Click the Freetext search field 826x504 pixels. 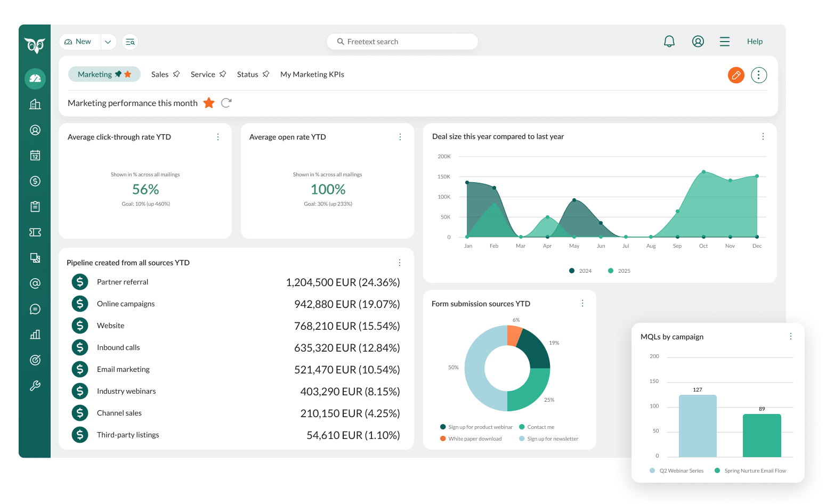point(402,42)
